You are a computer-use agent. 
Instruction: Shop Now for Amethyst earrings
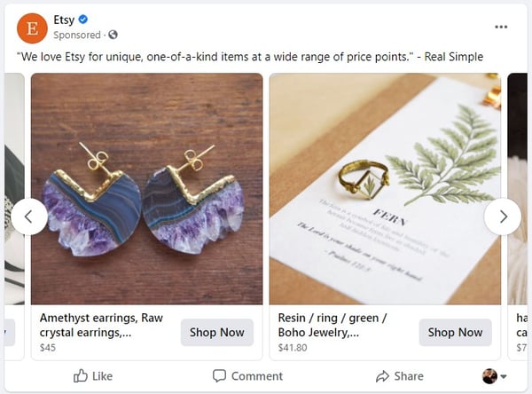[x=217, y=332]
